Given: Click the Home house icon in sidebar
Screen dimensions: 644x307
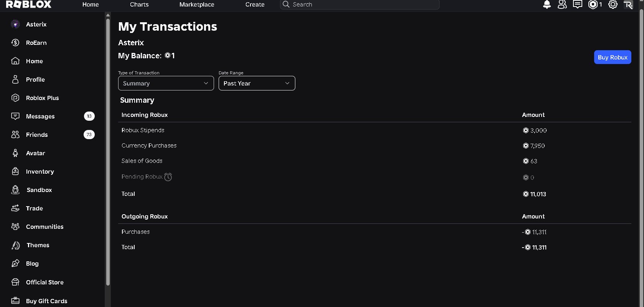Looking at the screenshot, I should (15, 61).
